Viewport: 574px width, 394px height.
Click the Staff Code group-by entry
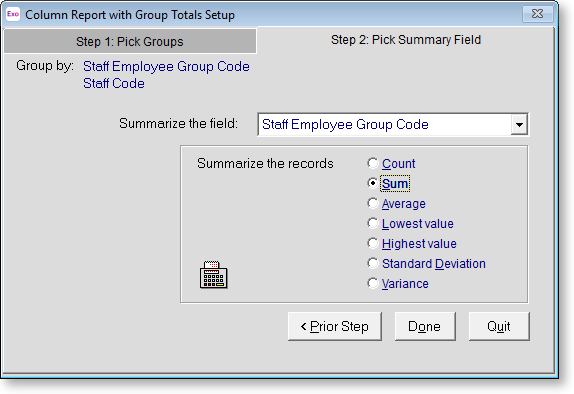(x=114, y=83)
